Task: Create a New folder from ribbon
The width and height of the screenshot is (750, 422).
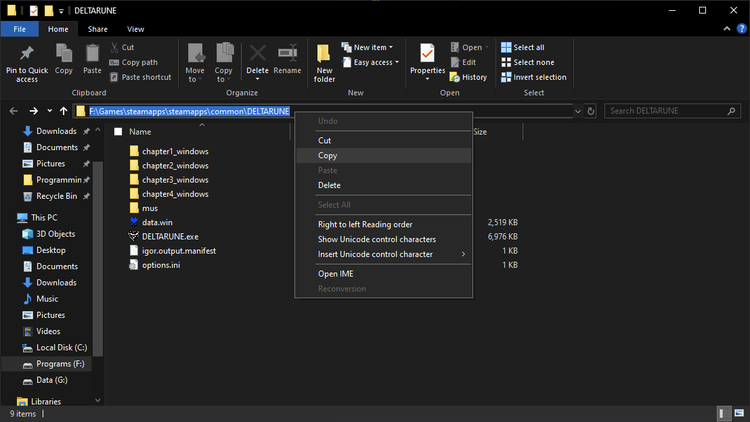Action: click(324, 63)
